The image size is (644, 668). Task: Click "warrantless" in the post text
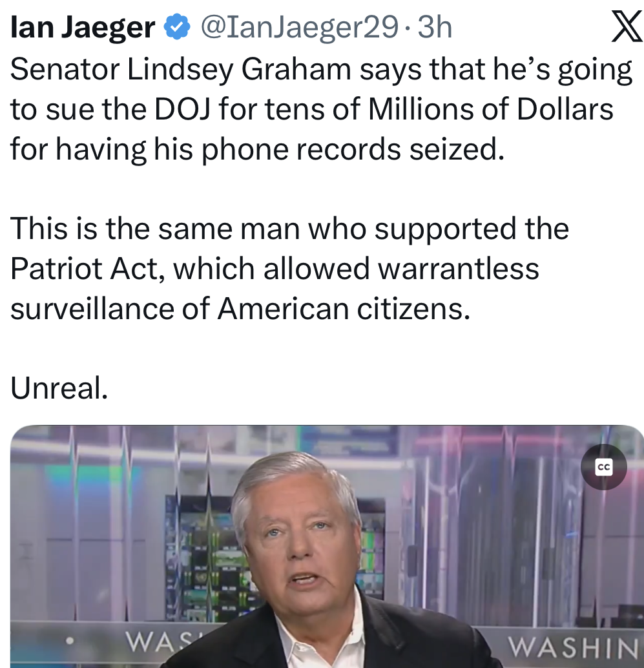458,269
